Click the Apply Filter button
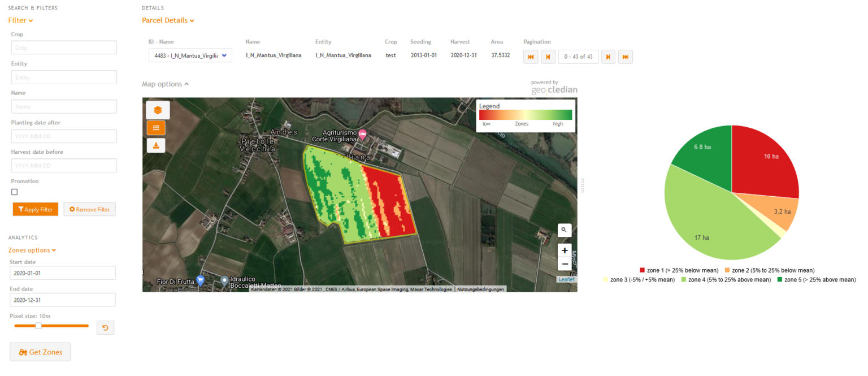The width and height of the screenshot is (868, 376). [35, 209]
